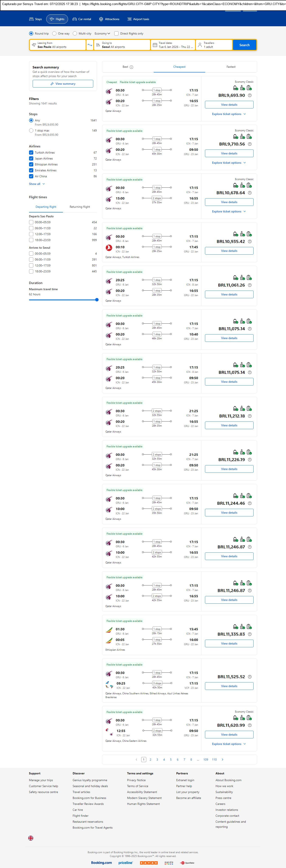Click the swap origin and destination icon
The height and width of the screenshot is (868, 286).
pyautogui.click(x=90, y=45)
